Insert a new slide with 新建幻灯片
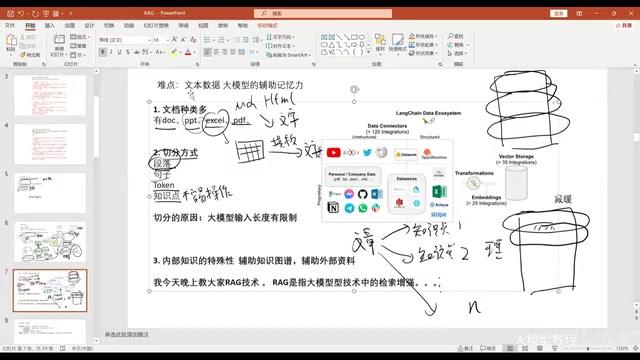 (59, 45)
